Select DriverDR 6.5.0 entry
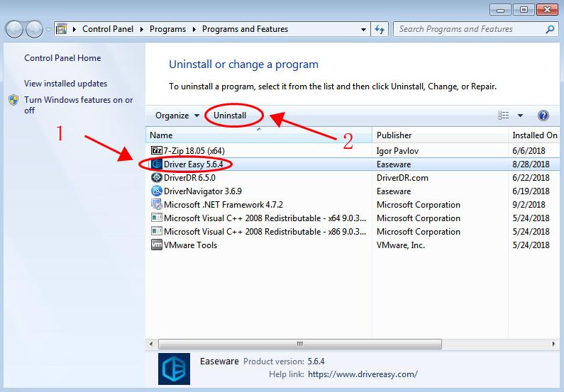 pyautogui.click(x=189, y=177)
